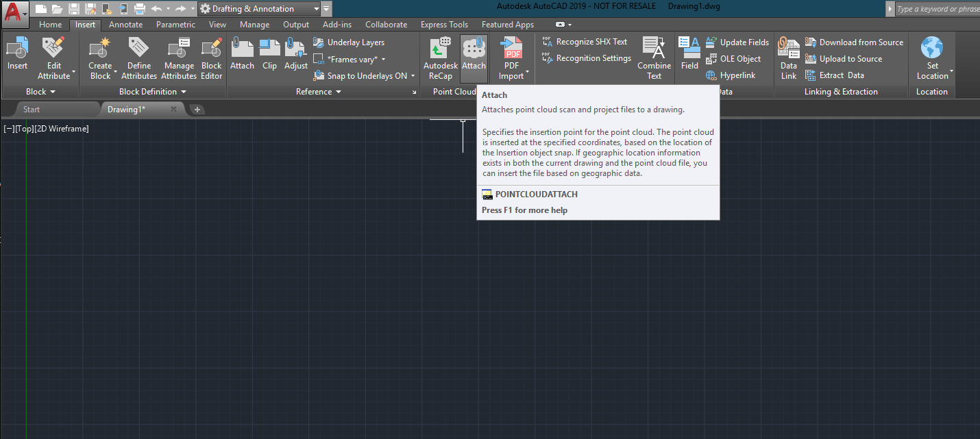
Task: Open the Add-ins ribbon tab
Action: click(x=337, y=25)
